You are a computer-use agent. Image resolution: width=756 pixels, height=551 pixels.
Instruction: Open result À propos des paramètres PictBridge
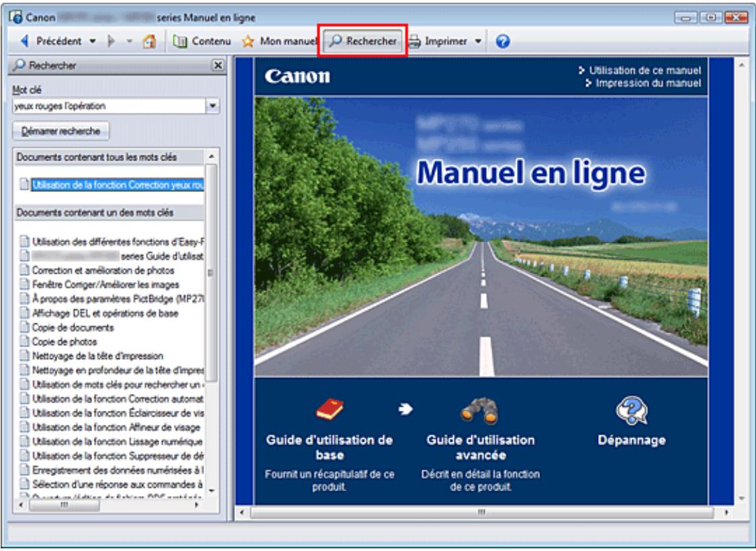tap(118, 299)
